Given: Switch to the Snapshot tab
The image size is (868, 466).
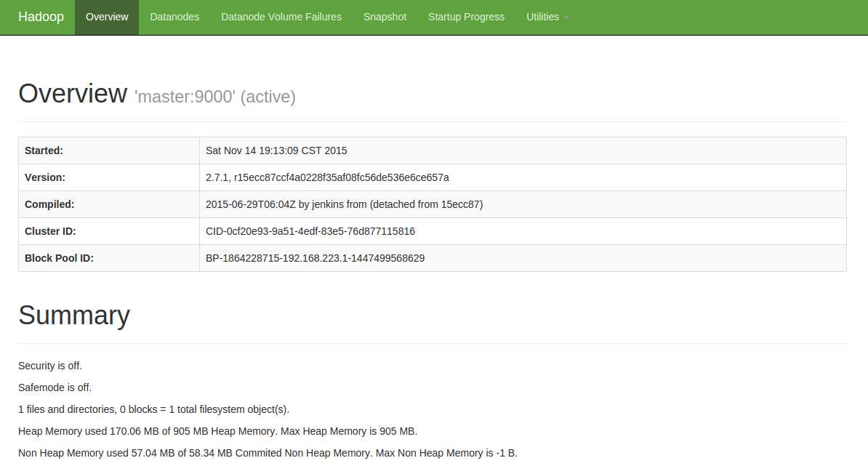Looking at the screenshot, I should pyautogui.click(x=385, y=17).
